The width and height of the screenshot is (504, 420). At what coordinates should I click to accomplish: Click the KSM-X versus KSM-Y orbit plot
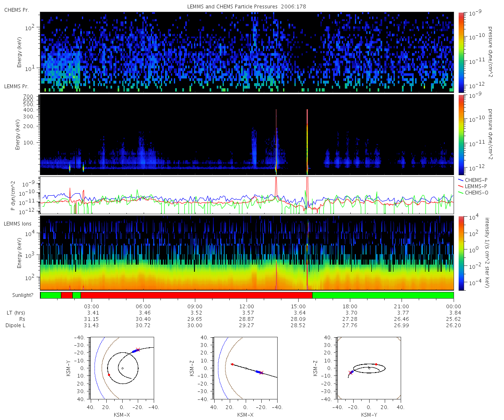tap(122, 368)
